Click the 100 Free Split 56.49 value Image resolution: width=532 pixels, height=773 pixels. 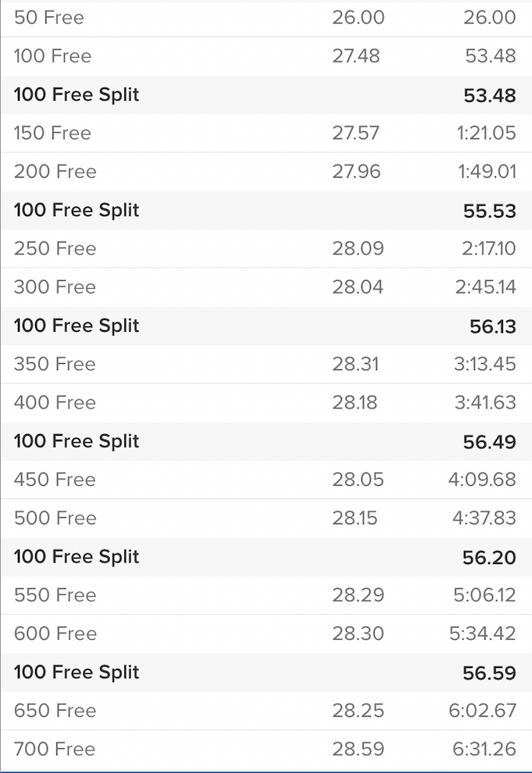coord(490,442)
